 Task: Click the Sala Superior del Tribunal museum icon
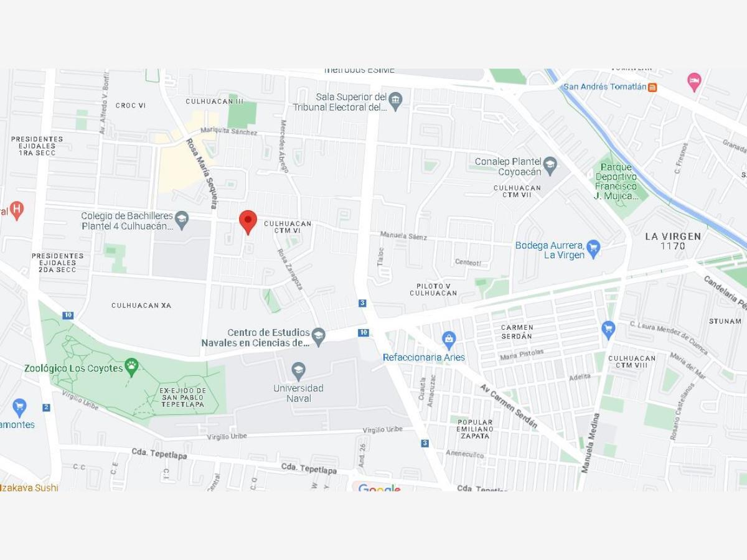click(395, 100)
